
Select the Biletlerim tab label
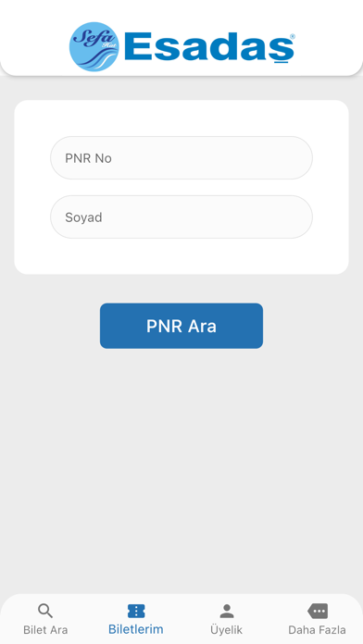(136, 629)
